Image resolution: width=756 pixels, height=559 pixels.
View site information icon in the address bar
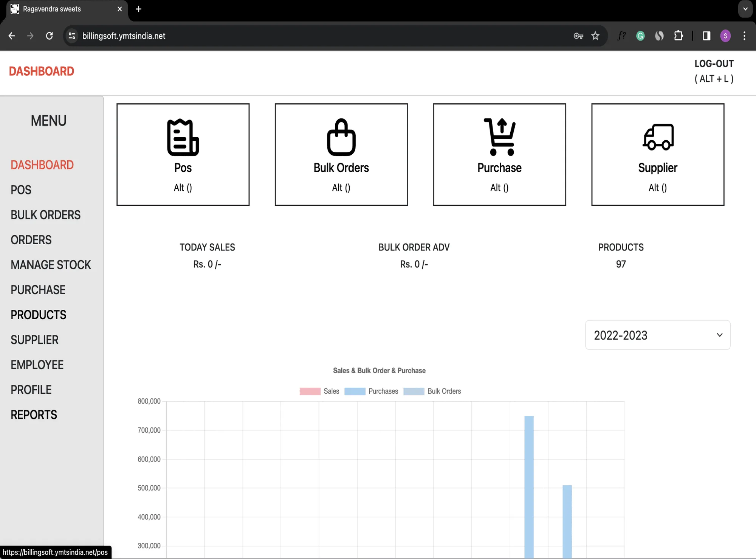pos(72,36)
